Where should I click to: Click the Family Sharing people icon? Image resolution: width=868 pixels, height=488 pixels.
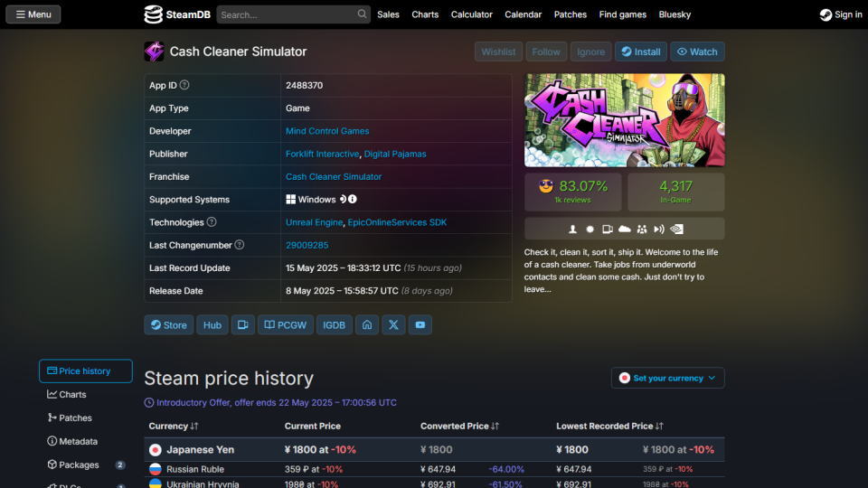(642, 229)
